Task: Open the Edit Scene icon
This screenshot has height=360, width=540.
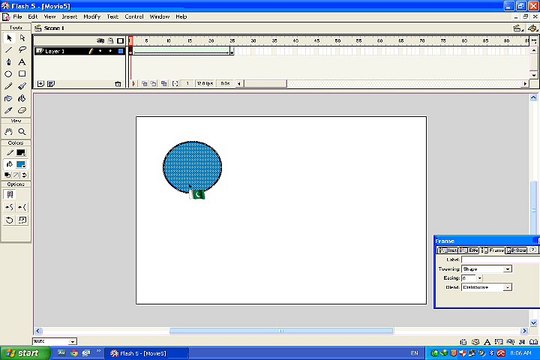Action: (x=517, y=29)
